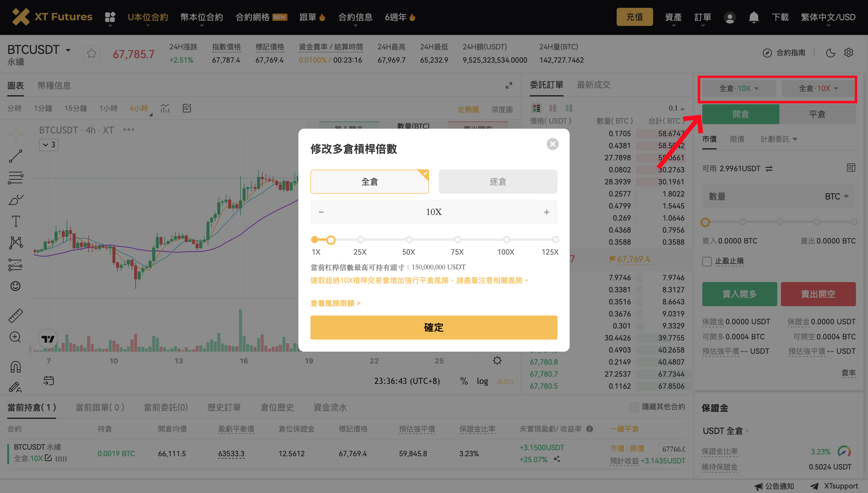Click the 確定 confirm button

(434, 328)
